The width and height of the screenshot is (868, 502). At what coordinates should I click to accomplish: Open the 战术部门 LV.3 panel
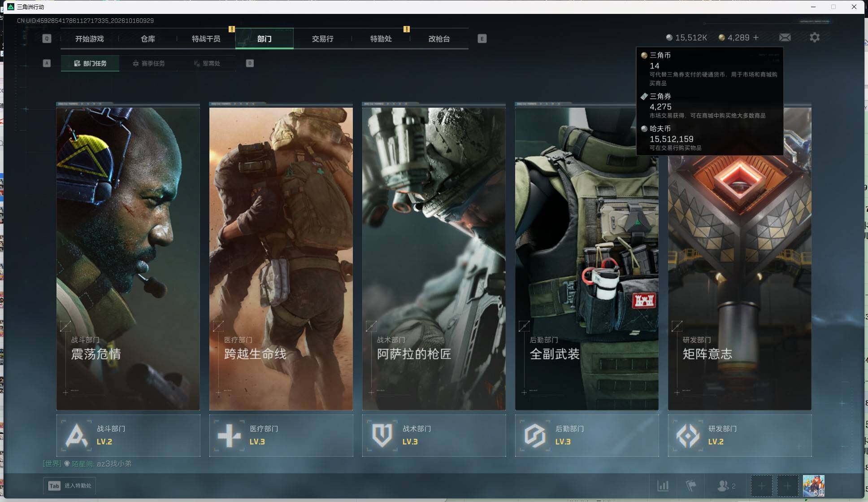coord(434,436)
